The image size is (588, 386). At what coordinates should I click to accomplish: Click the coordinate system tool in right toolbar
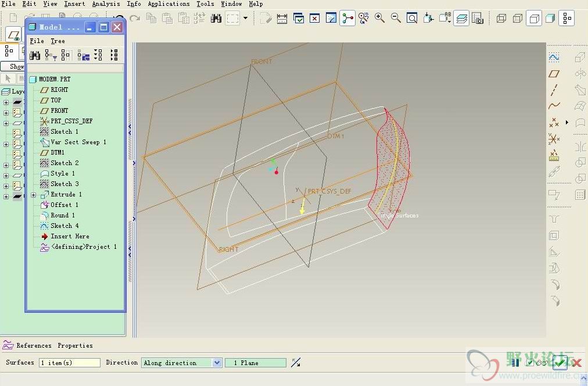(x=554, y=139)
